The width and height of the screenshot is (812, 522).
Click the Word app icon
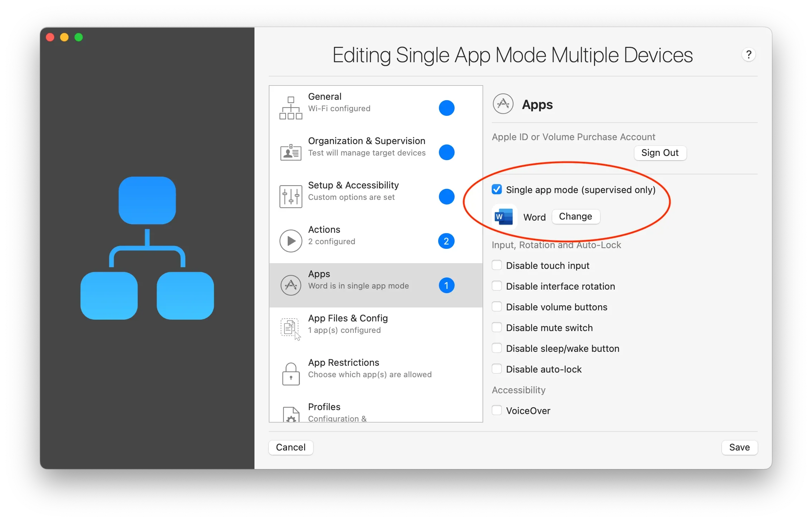(504, 217)
